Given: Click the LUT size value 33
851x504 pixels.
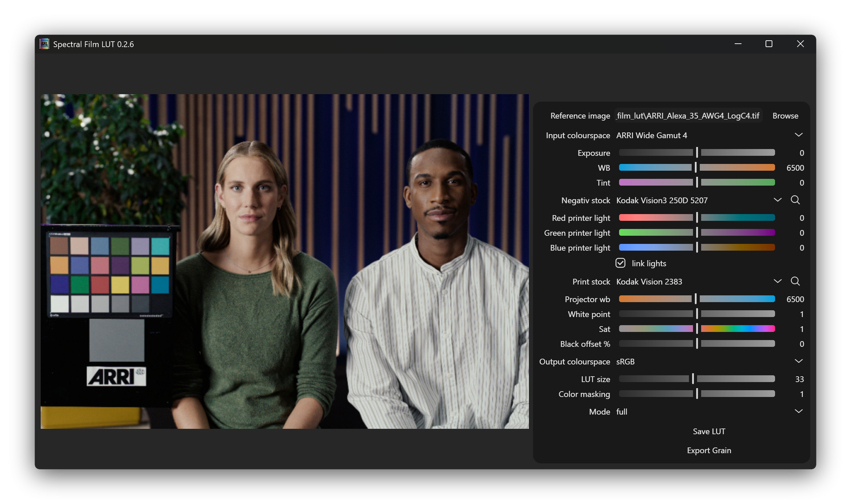Looking at the screenshot, I should pos(799,379).
